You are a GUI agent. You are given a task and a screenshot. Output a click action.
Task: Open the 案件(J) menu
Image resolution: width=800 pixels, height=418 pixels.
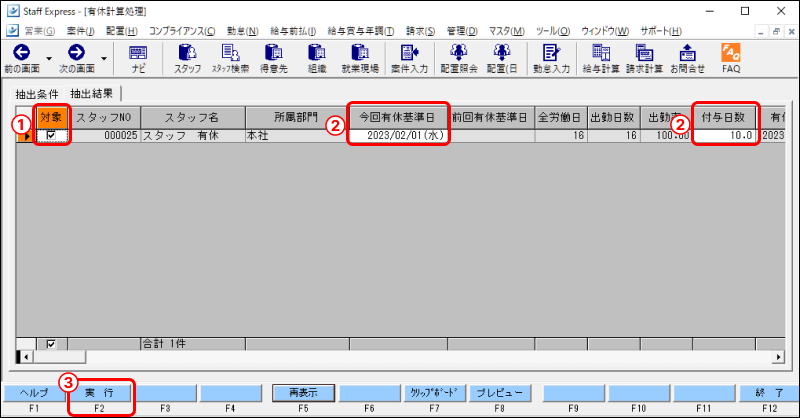pos(80,31)
